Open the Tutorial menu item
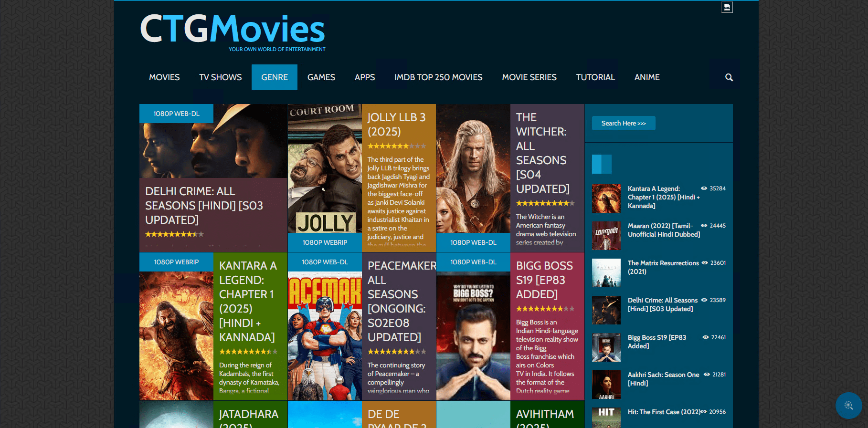 (x=595, y=77)
